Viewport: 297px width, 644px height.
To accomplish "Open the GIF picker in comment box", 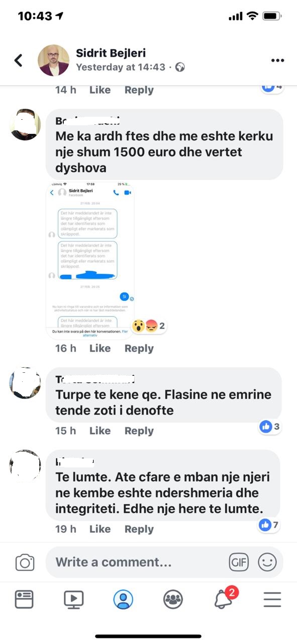I will point(239,562).
